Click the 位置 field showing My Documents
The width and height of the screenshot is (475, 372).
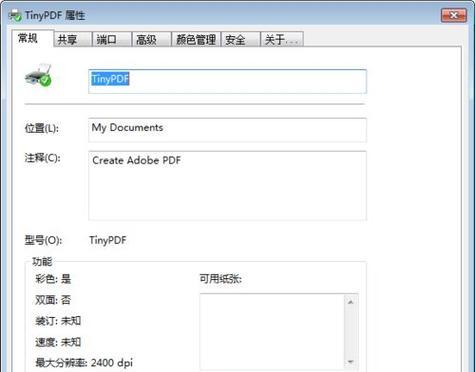227,130
